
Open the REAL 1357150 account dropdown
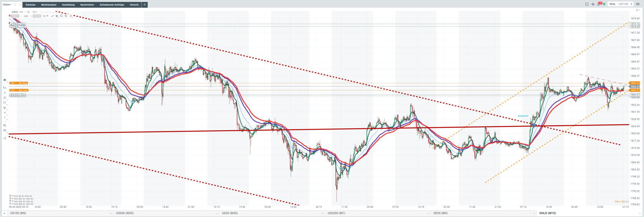pyautogui.click(x=621, y=4)
